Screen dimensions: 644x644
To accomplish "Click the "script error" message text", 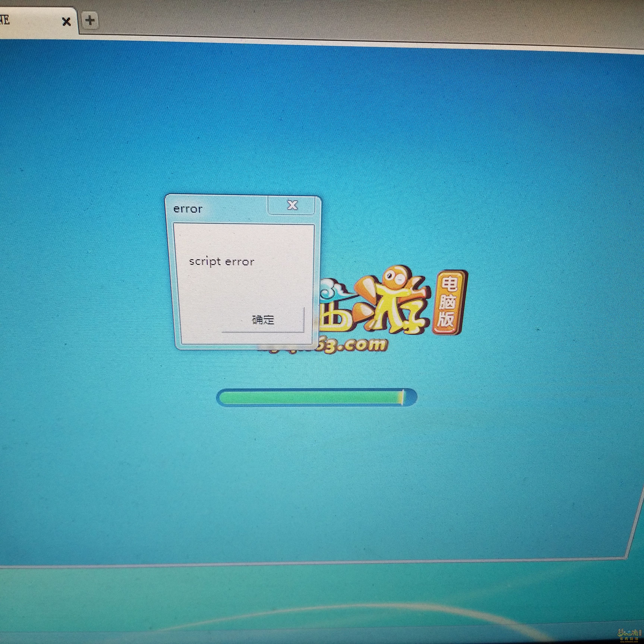I will (x=221, y=262).
